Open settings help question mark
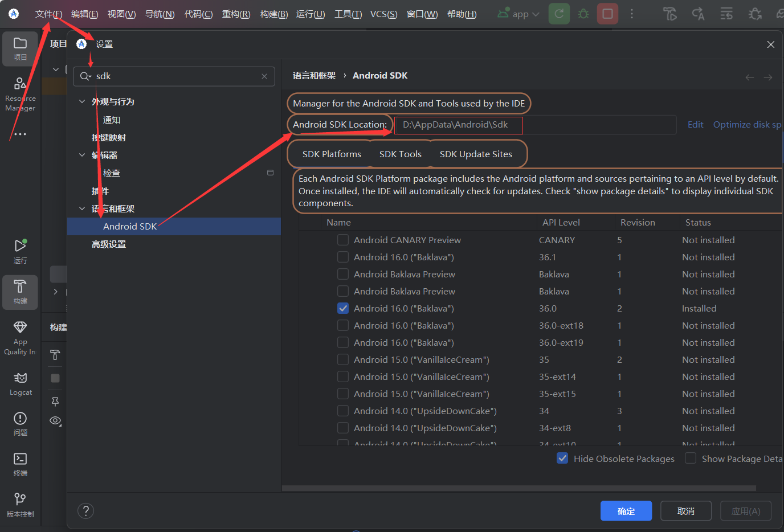This screenshot has width=784, height=532. pyautogui.click(x=85, y=511)
